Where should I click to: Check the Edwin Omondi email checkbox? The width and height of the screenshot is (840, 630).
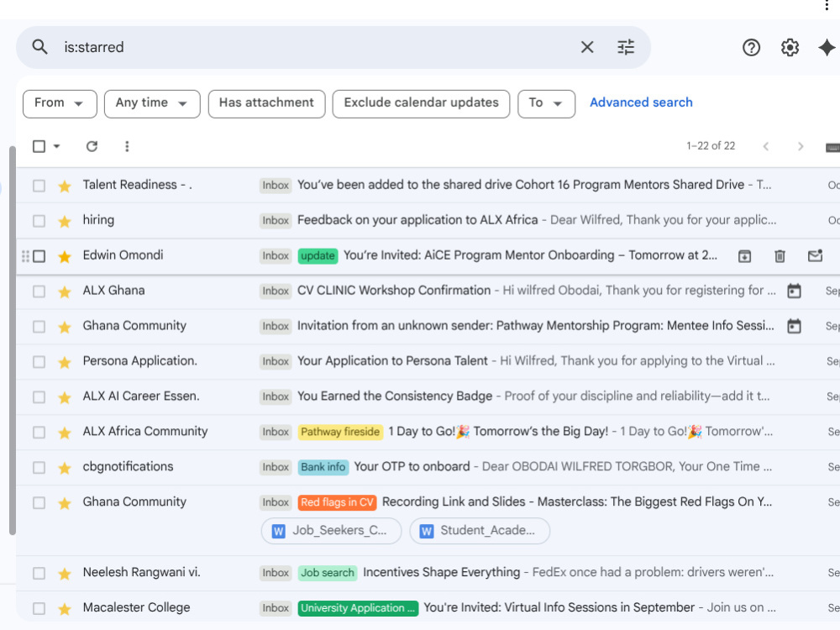coord(39,256)
